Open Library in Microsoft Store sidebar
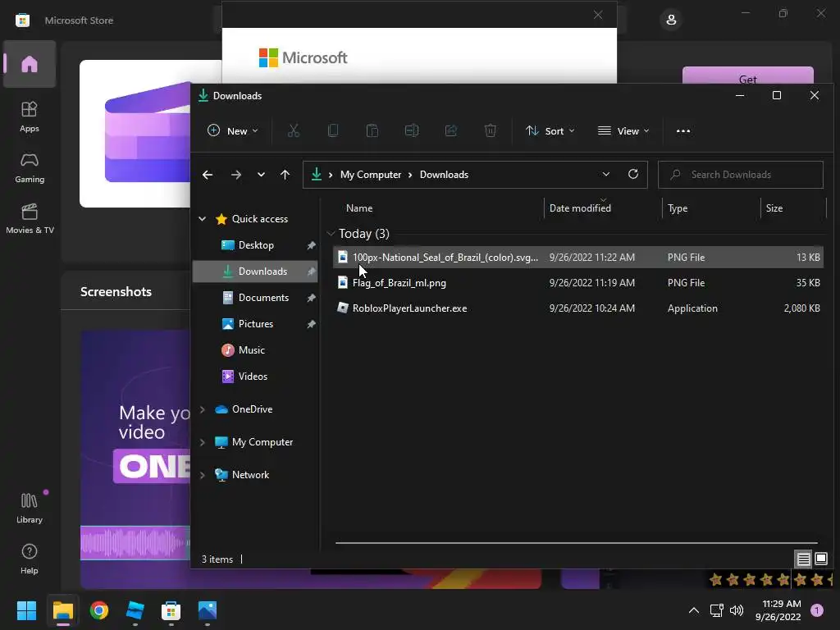This screenshot has width=840, height=630. click(30, 508)
